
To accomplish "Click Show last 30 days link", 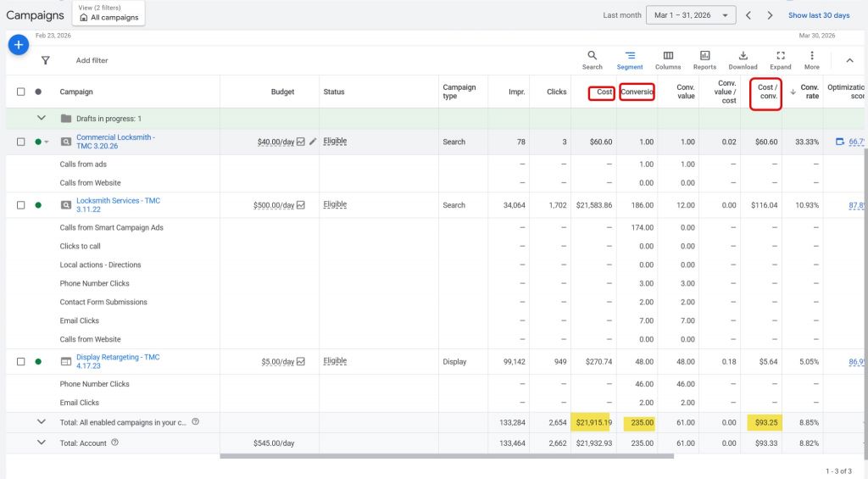I will tap(819, 15).
